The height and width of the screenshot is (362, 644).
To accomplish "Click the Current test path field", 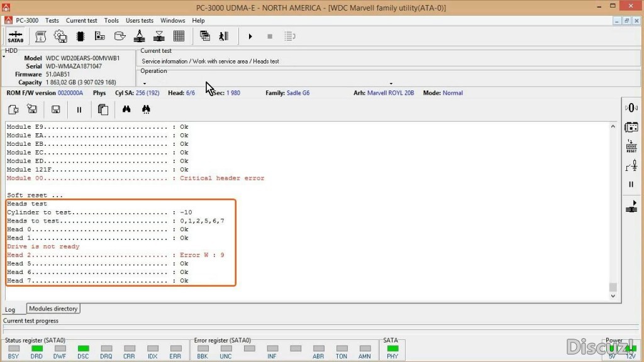I will pyautogui.click(x=388, y=61).
